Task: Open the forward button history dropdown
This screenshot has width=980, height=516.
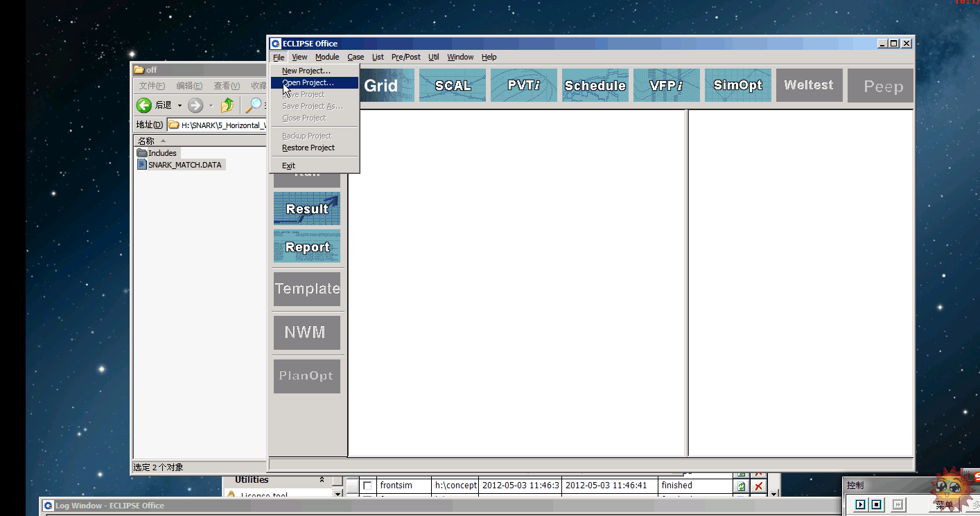Action: coord(211,105)
